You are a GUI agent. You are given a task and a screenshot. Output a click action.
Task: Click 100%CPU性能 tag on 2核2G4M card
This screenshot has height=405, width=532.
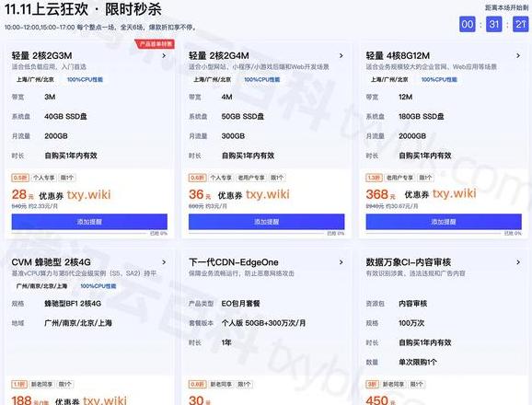262,80
